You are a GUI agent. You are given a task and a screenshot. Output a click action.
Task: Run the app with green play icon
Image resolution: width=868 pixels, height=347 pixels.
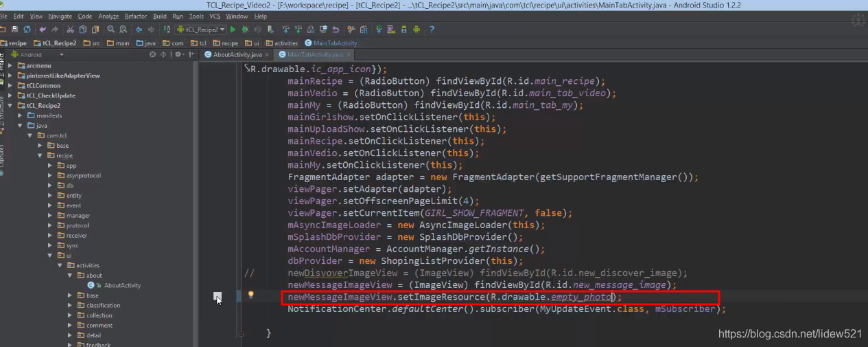(233, 30)
